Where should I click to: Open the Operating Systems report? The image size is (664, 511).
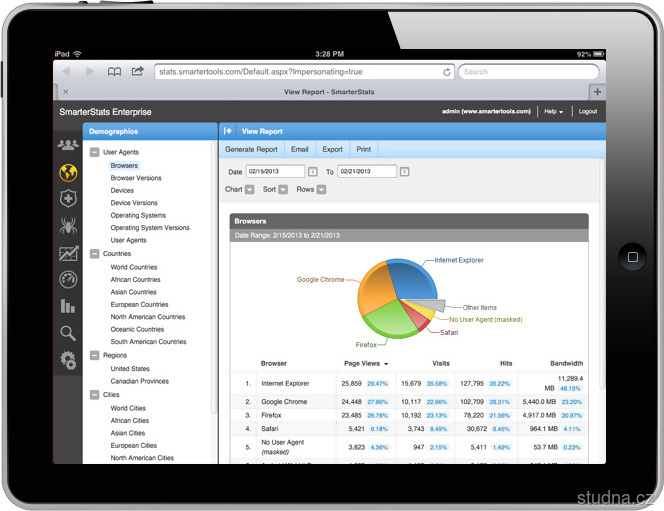[x=138, y=215]
